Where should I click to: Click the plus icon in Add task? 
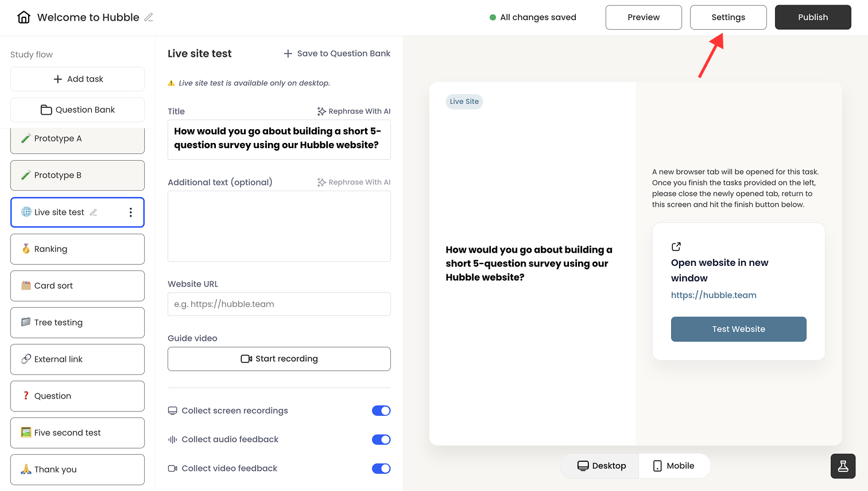(57, 79)
